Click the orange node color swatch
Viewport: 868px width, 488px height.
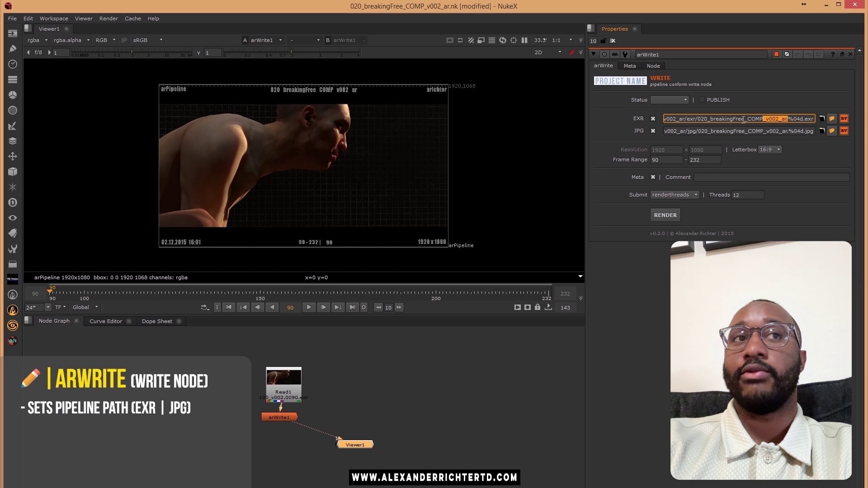776,54
